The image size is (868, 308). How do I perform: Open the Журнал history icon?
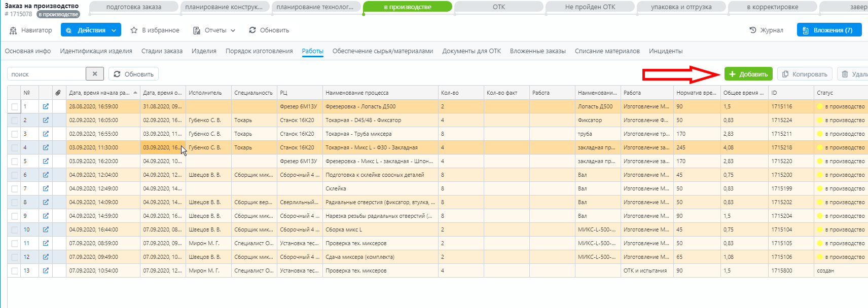tap(753, 30)
